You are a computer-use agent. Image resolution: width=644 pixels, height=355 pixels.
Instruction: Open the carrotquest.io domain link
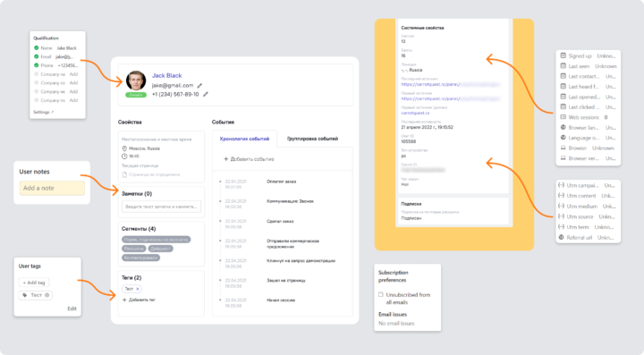click(415, 113)
